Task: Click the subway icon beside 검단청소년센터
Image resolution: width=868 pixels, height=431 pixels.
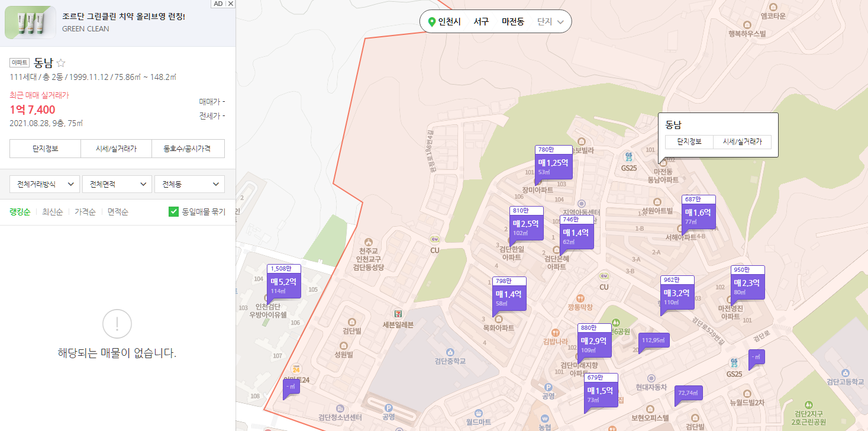Action: (x=340, y=409)
